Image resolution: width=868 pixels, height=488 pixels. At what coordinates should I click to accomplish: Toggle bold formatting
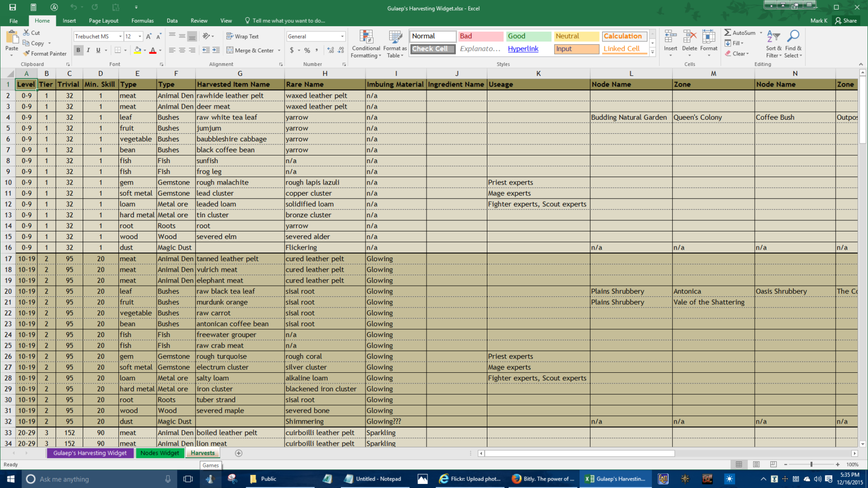[x=78, y=50]
